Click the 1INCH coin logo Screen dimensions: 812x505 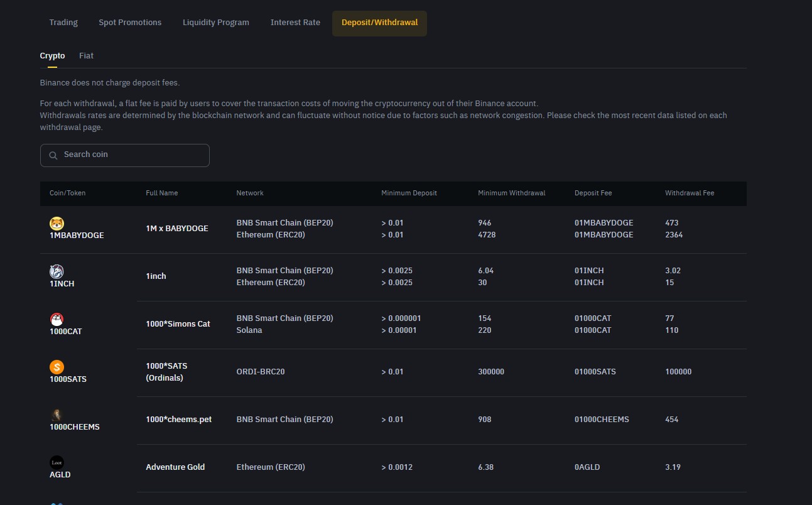click(x=57, y=271)
